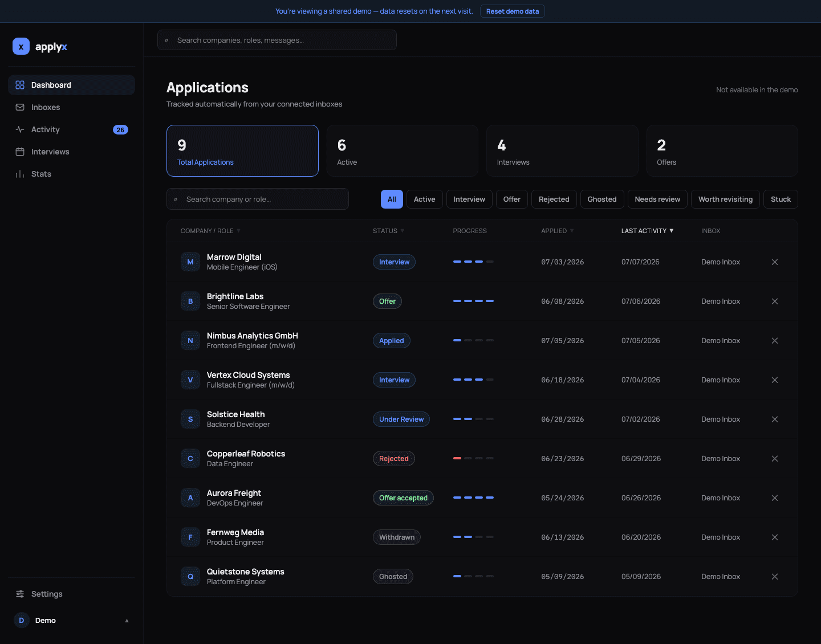The width and height of the screenshot is (821, 644).
Task: Expand the Demo account menu arrow
Action: coord(127,621)
